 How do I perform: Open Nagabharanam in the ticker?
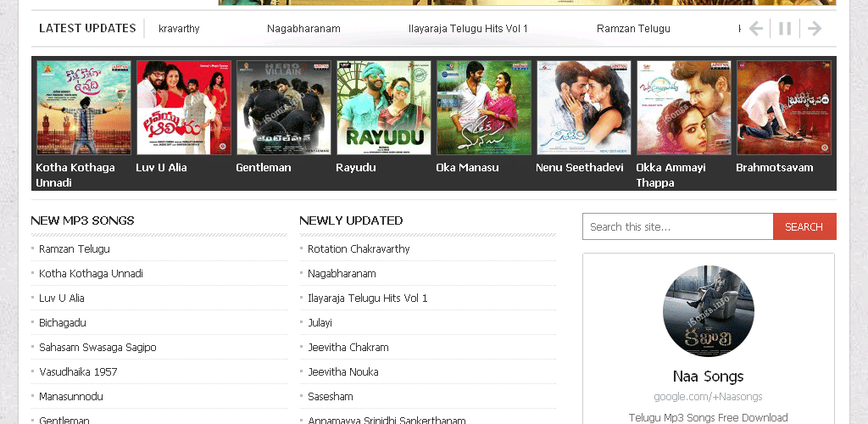[x=303, y=29]
